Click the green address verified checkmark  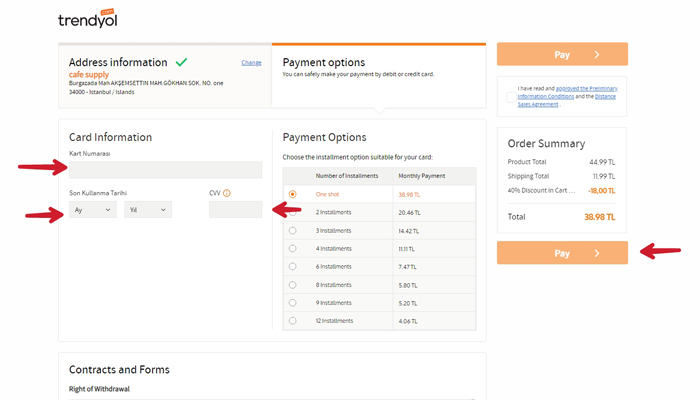point(181,62)
